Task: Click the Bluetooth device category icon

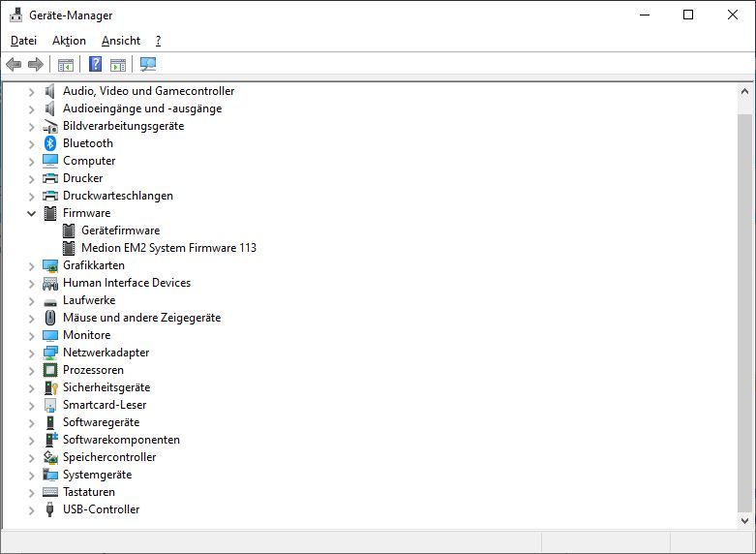Action: (50, 143)
